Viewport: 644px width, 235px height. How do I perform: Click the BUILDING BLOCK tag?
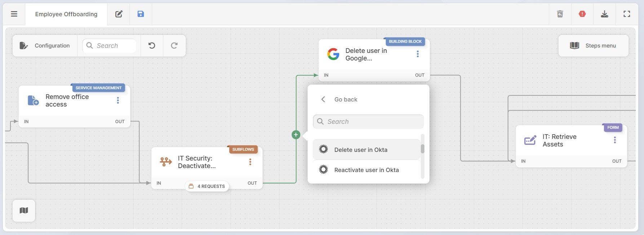point(405,41)
